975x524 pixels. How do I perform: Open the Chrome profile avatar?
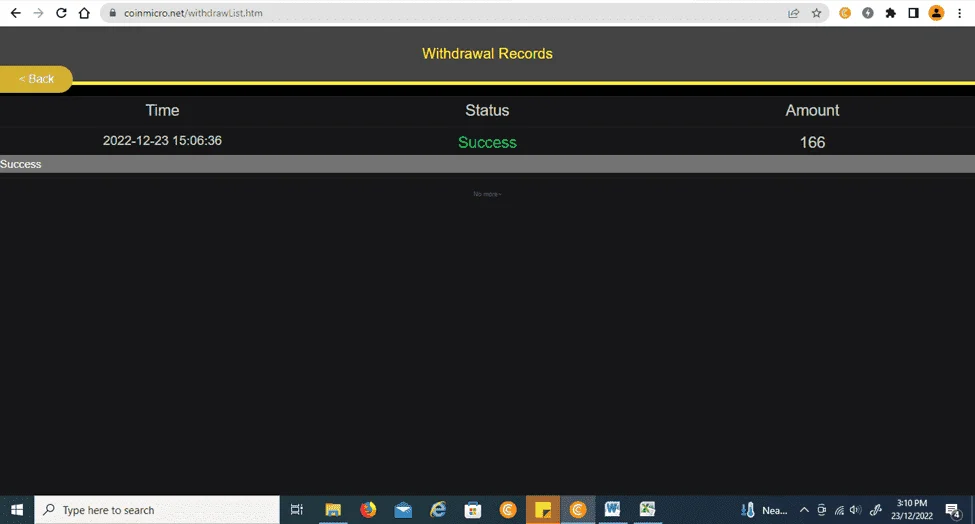936,13
